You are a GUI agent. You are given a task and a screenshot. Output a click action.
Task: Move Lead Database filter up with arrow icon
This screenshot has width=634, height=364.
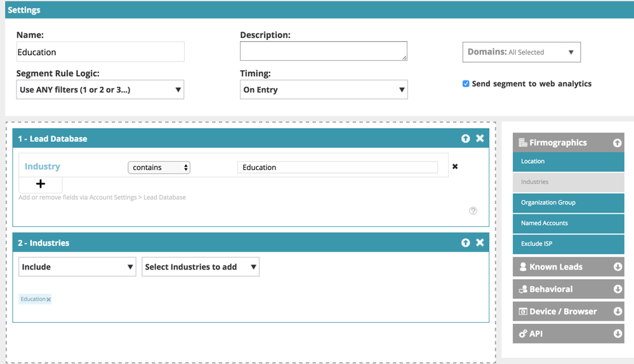click(465, 138)
